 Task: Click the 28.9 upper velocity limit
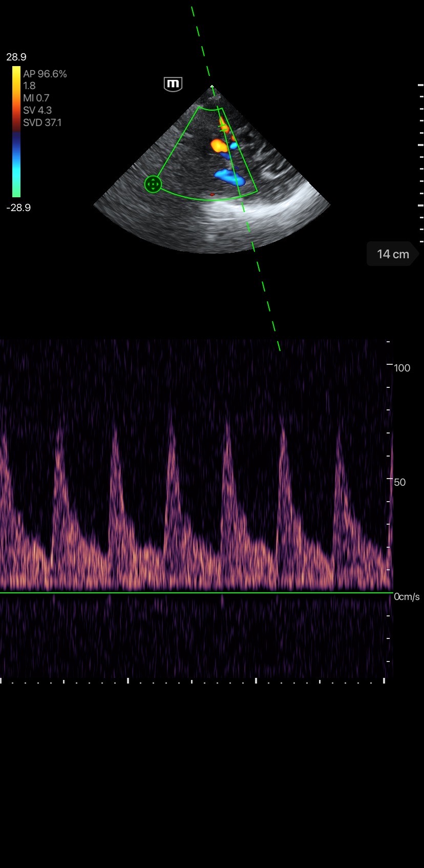tap(16, 57)
